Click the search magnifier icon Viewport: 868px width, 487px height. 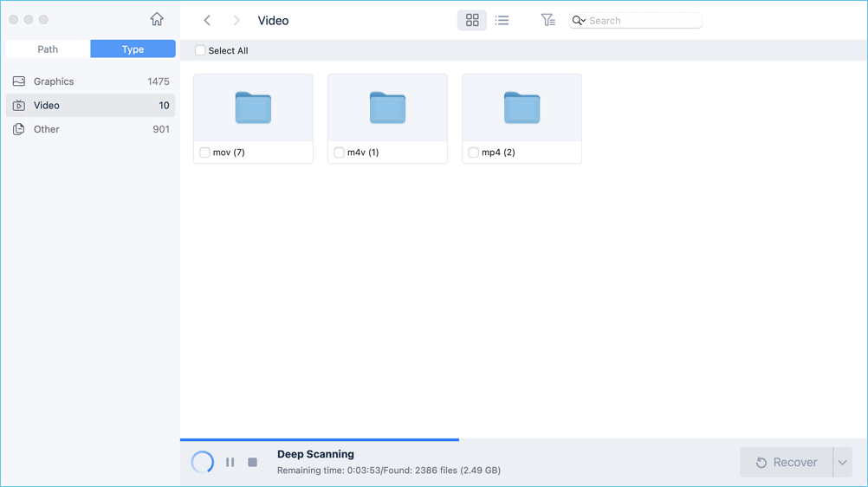point(579,21)
